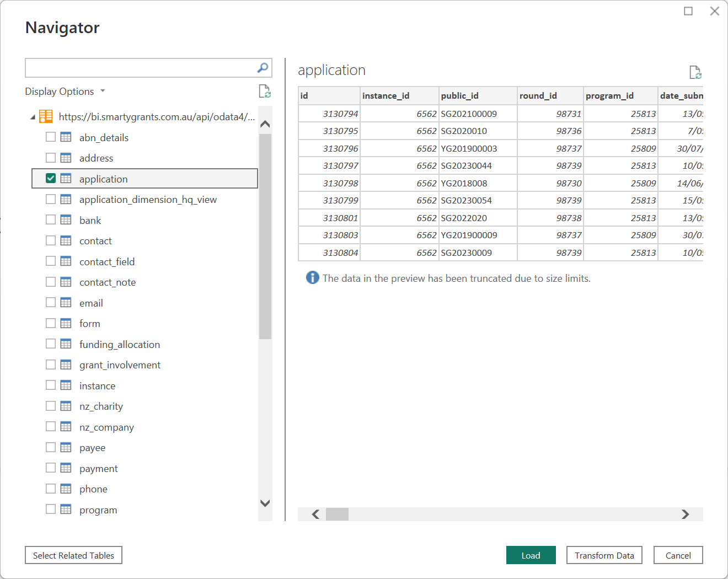Click the info icon by truncated message
This screenshot has width=728, height=579.
[312, 278]
